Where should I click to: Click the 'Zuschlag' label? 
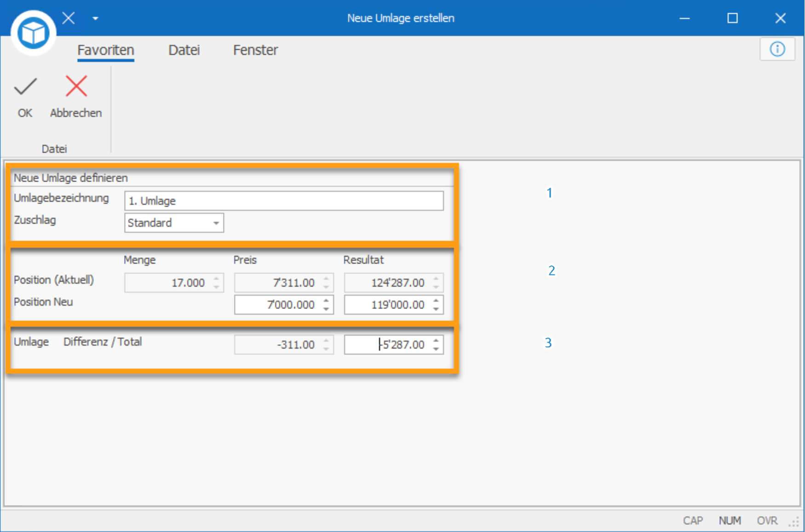(35, 220)
